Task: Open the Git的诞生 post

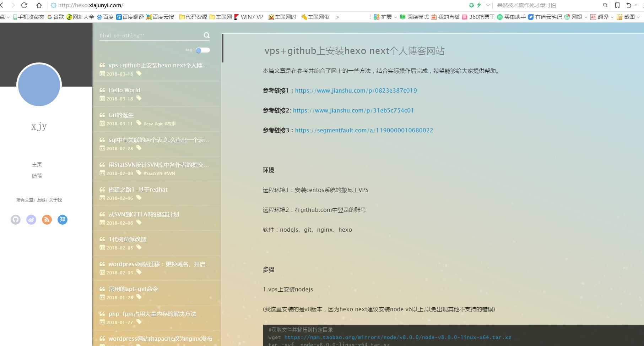Action: pyautogui.click(x=121, y=115)
